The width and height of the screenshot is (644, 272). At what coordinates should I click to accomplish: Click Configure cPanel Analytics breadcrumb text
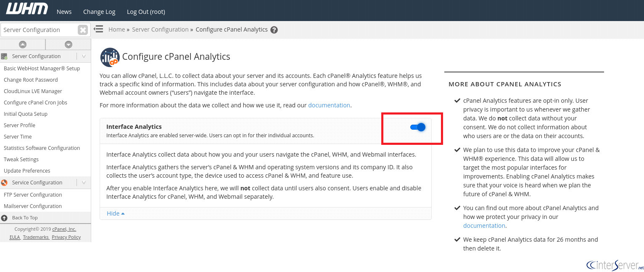pos(232,29)
